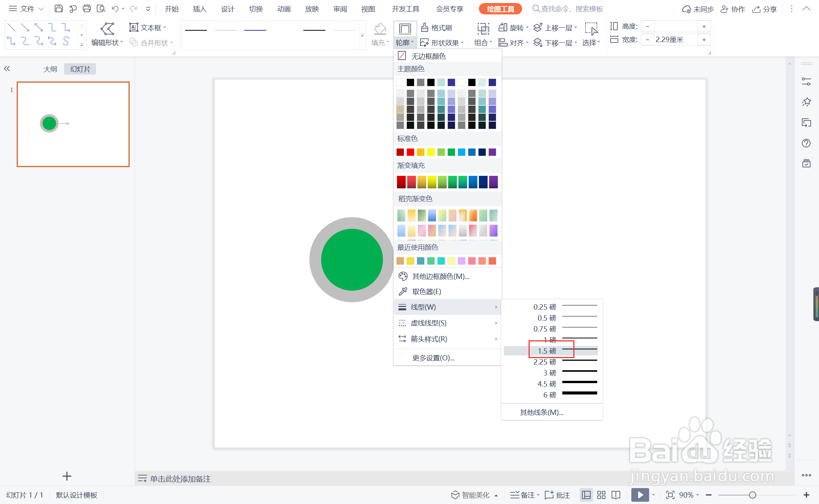Select the 绘图工具 drawing tools tab

click(500, 9)
